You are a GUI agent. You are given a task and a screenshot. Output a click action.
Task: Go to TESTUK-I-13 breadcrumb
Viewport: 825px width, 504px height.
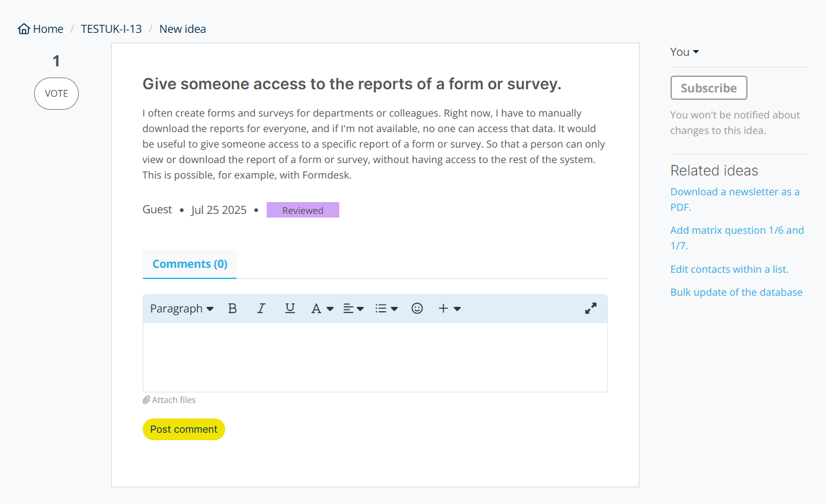[111, 29]
